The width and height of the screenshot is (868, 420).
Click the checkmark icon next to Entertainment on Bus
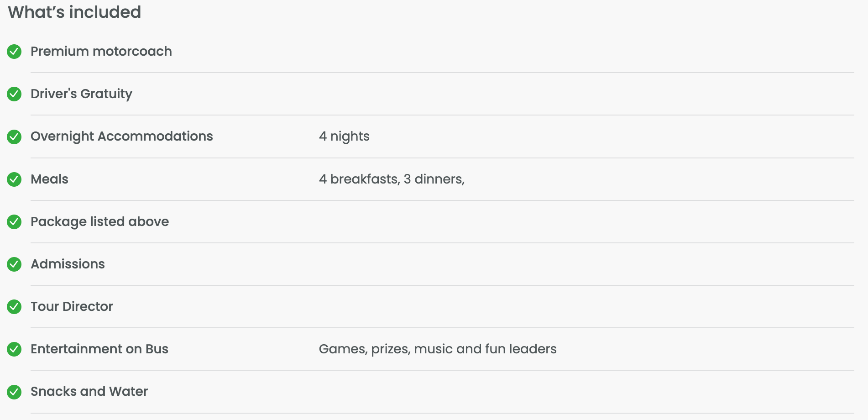tap(14, 349)
